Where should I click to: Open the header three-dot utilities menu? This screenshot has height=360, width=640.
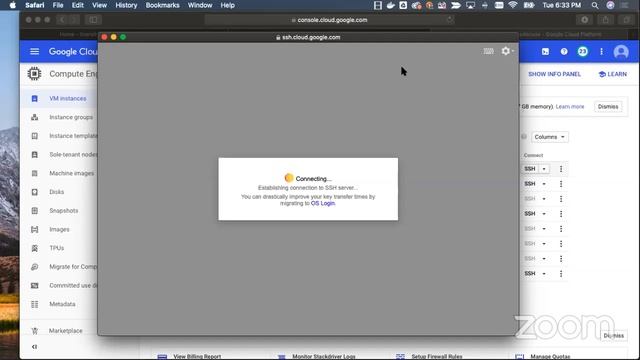click(x=601, y=52)
